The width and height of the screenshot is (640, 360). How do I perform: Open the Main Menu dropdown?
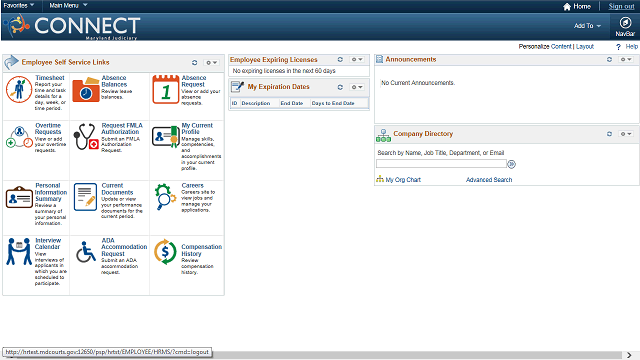click(69, 5)
